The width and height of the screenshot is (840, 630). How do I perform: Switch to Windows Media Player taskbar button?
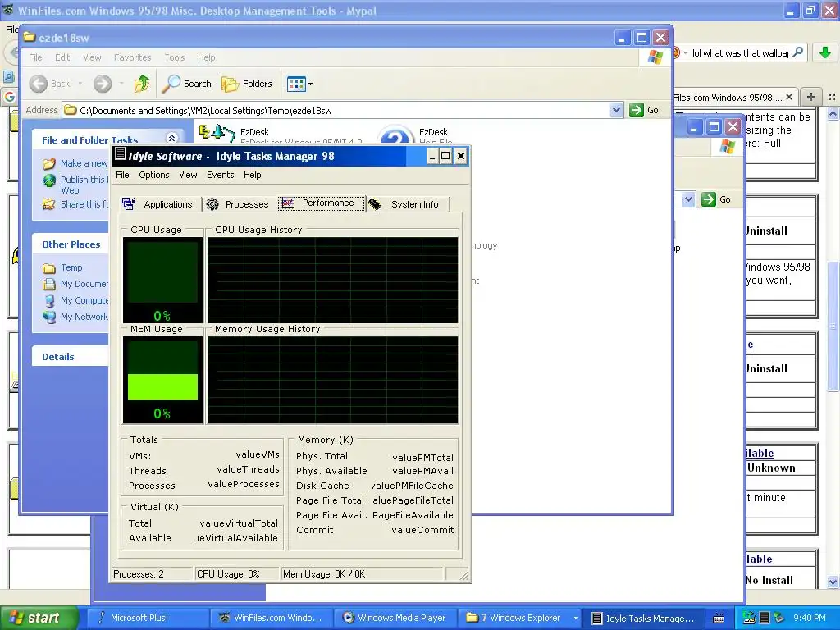tap(396, 618)
